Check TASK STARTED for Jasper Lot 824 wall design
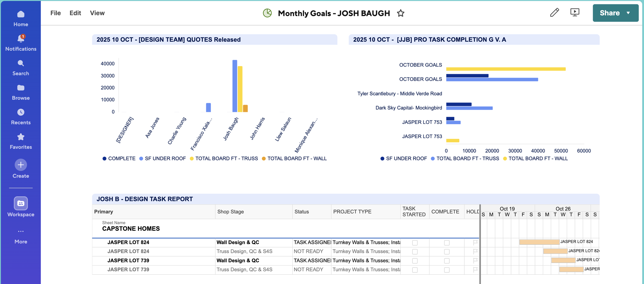This screenshot has height=284, width=644. pos(415,243)
